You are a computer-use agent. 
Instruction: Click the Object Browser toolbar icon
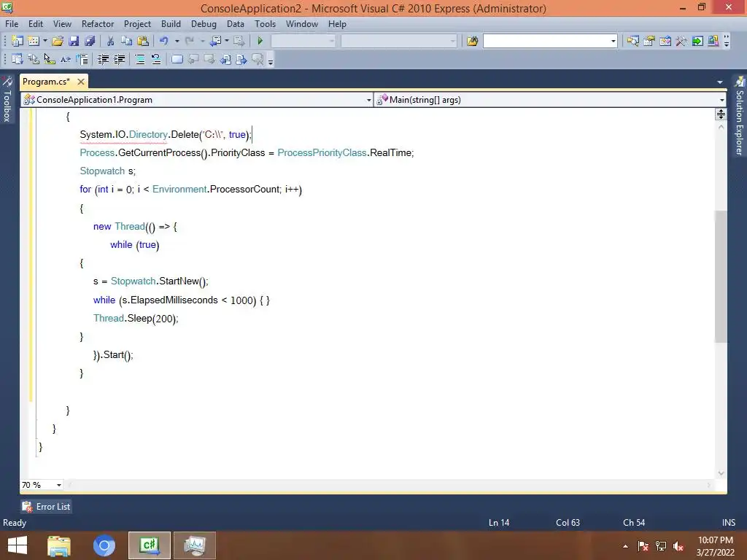(665, 41)
